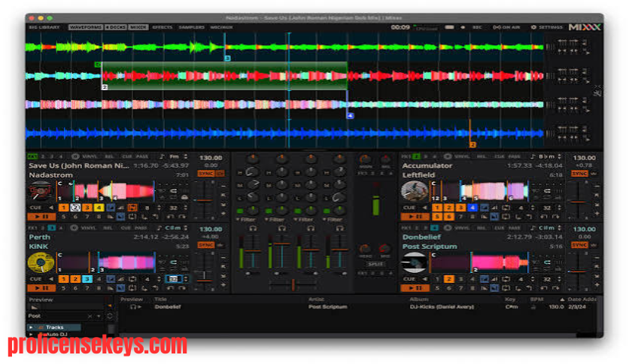
Task: Toggle KEY lock note icon on Save Us deck
Action: click(162, 156)
